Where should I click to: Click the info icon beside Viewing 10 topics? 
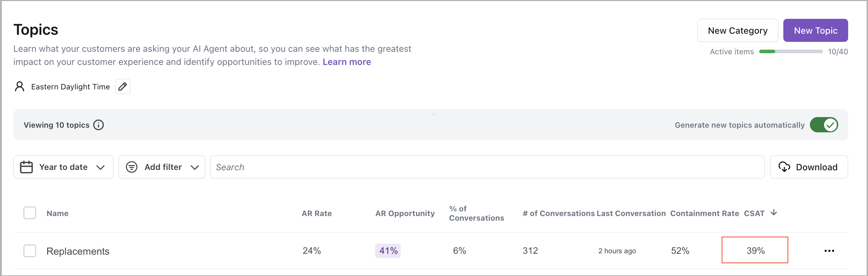pos(98,125)
